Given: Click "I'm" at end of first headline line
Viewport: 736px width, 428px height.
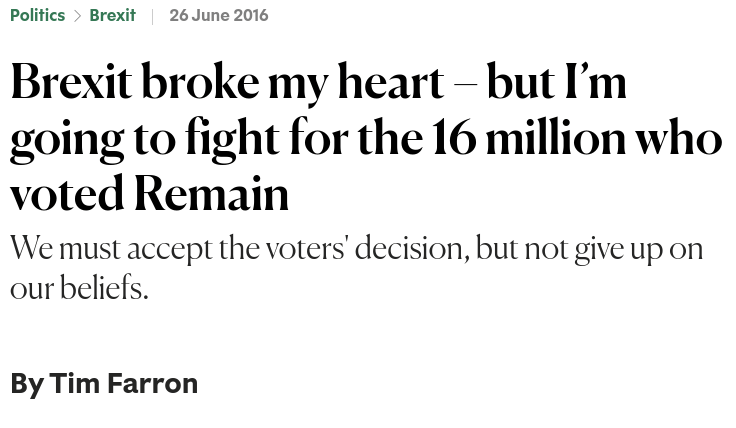Looking at the screenshot, I should 595,82.
